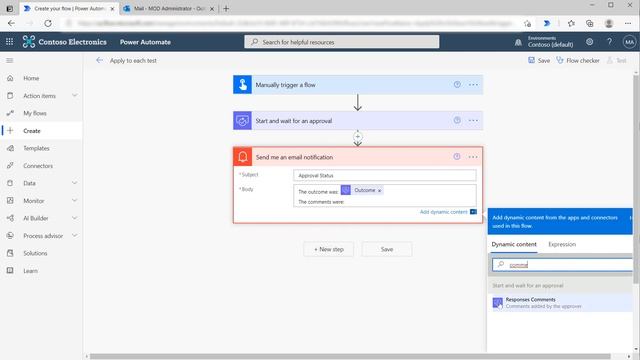The height and width of the screenshot is (360, 640).
Task: Open the notifications bell in header
Action: point(518,42)
